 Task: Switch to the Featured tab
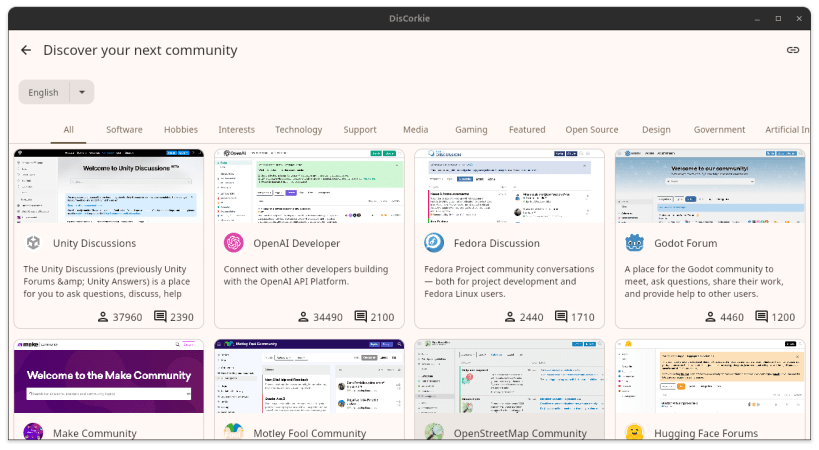coord(527,129)
